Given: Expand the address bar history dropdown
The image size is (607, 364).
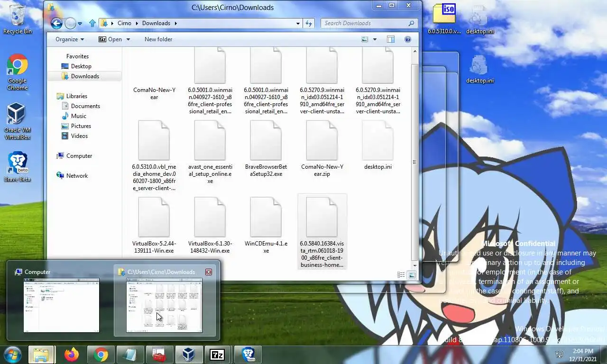Looking at the screenshot, I should [298, 23].
